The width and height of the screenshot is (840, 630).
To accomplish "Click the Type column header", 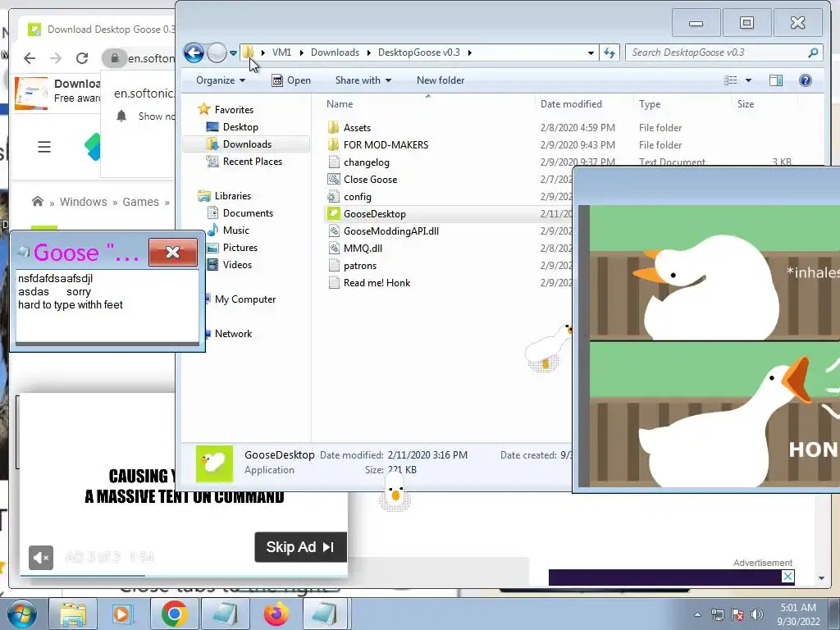I will tap(650, 104).
